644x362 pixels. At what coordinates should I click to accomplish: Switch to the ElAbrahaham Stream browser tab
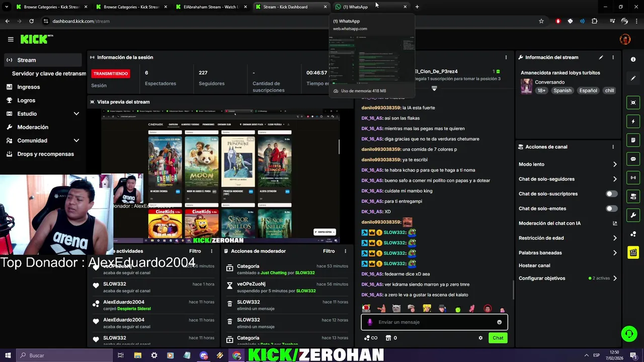coord(210,7)
